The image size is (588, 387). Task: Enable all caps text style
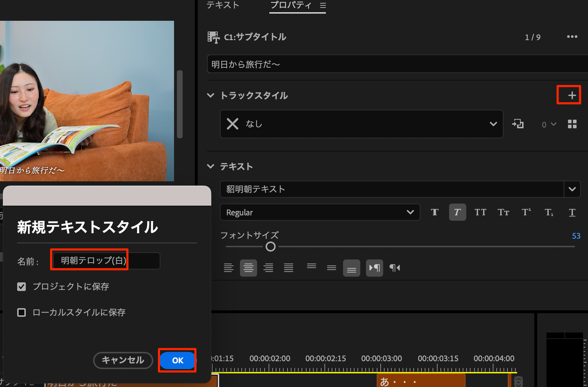coord(480,212)
